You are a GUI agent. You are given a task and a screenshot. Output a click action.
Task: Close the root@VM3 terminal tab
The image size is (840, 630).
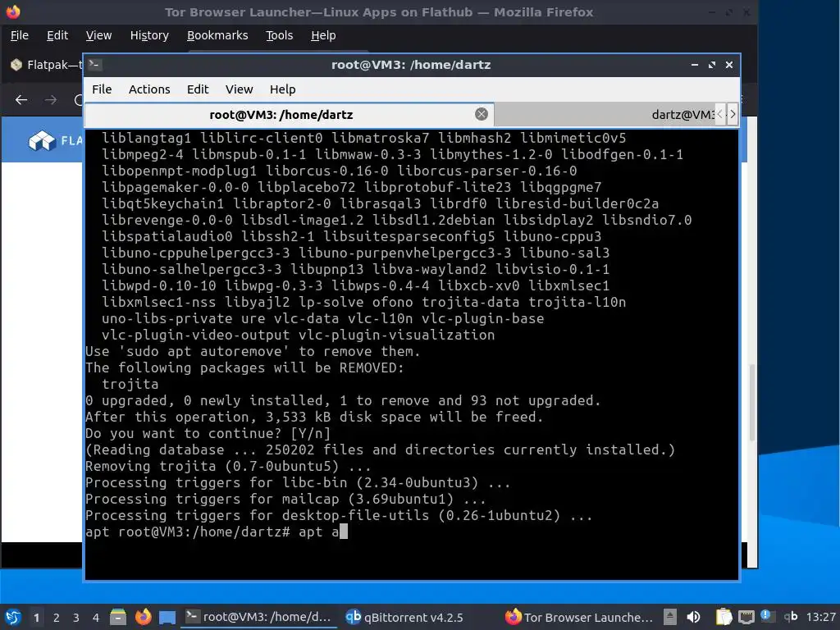click(482, 114)
